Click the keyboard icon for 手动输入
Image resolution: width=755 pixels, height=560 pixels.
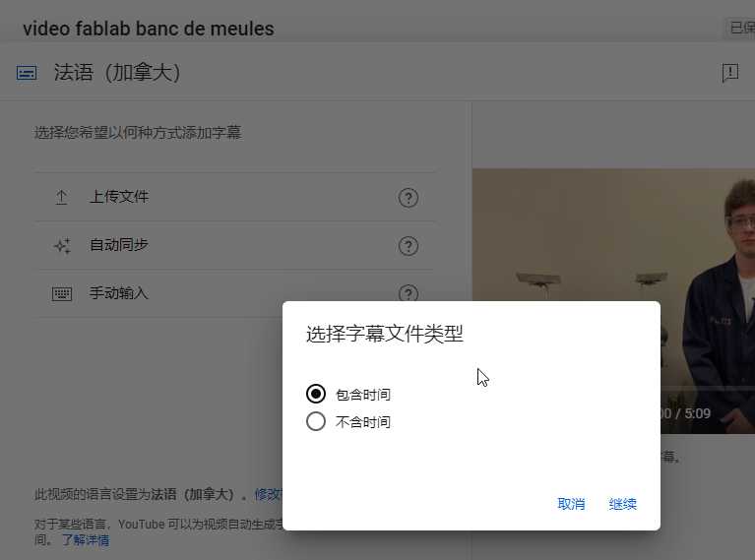[x=62, y=293]
